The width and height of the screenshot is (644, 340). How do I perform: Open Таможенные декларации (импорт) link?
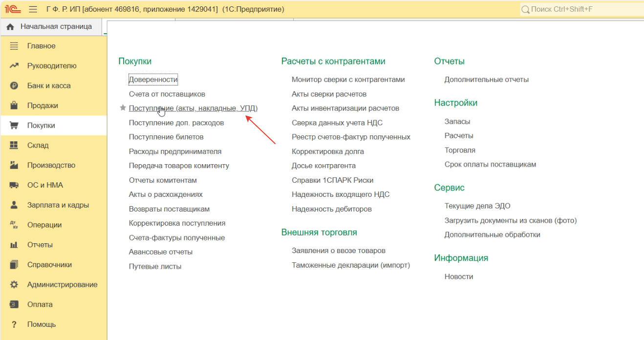pos(351,265)
